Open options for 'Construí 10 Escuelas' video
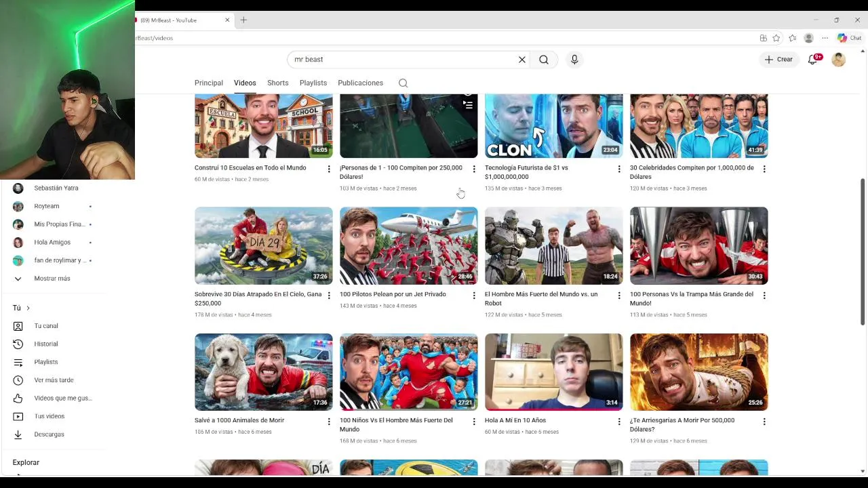Screen dimensions: 868x488 coord(329,169)
